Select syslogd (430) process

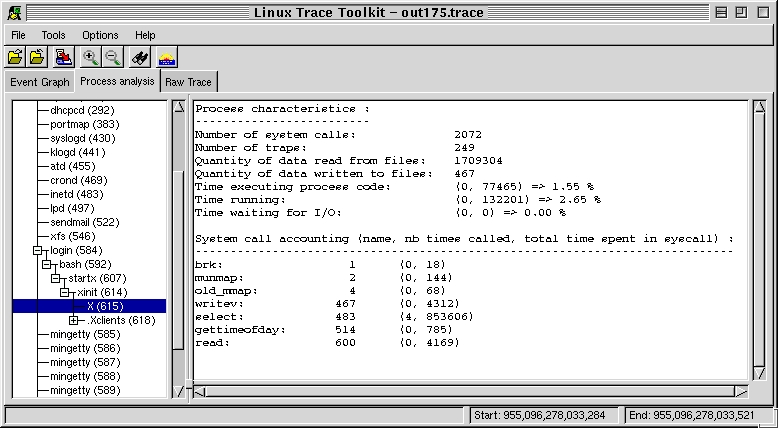(x=83, y=138)
